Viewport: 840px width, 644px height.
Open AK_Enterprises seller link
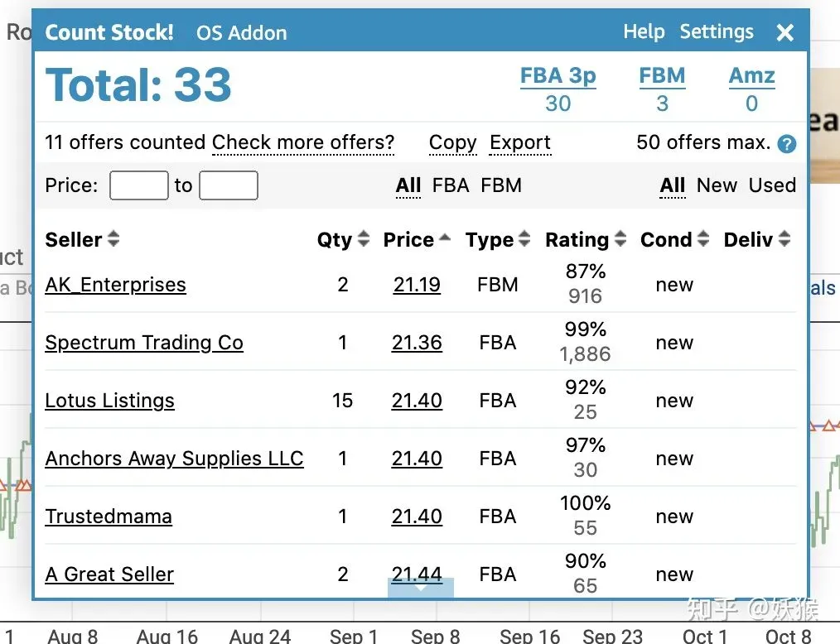tap(115, 285)
